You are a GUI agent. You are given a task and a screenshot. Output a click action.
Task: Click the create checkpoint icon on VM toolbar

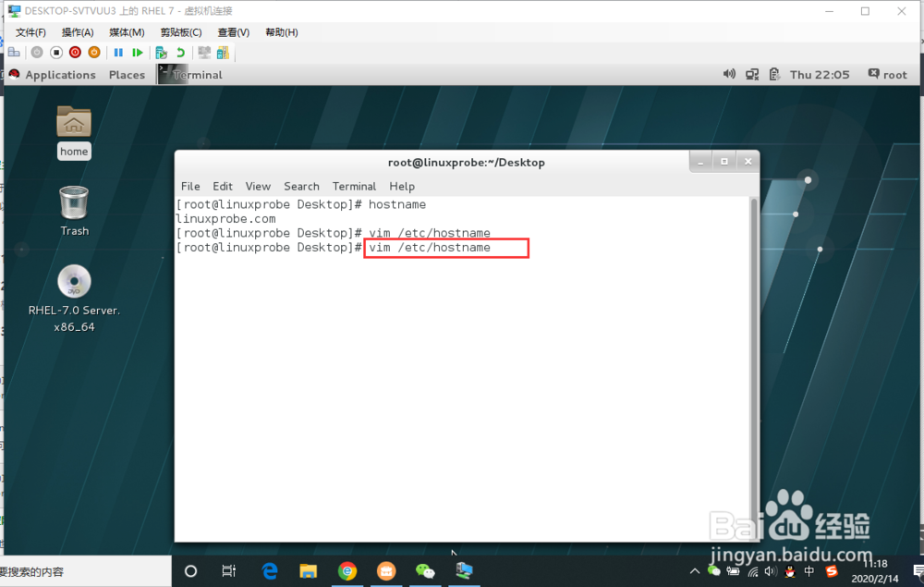(161, 53)
